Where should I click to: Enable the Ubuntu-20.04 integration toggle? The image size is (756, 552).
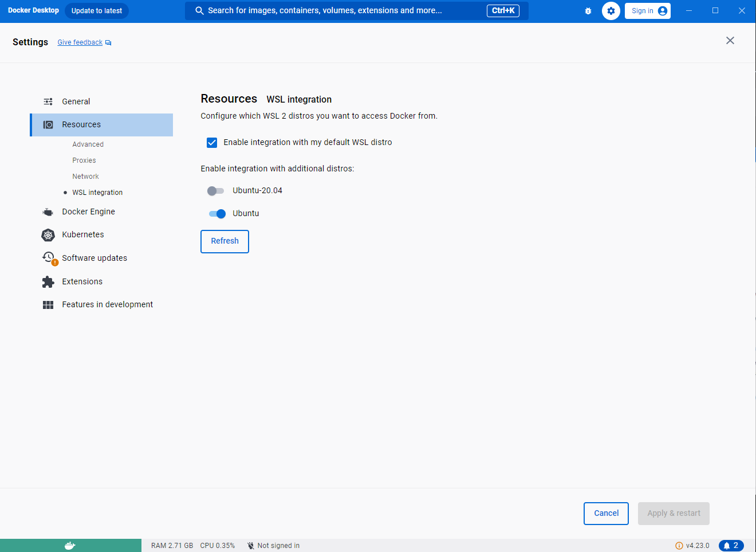[x=215, y=191]
